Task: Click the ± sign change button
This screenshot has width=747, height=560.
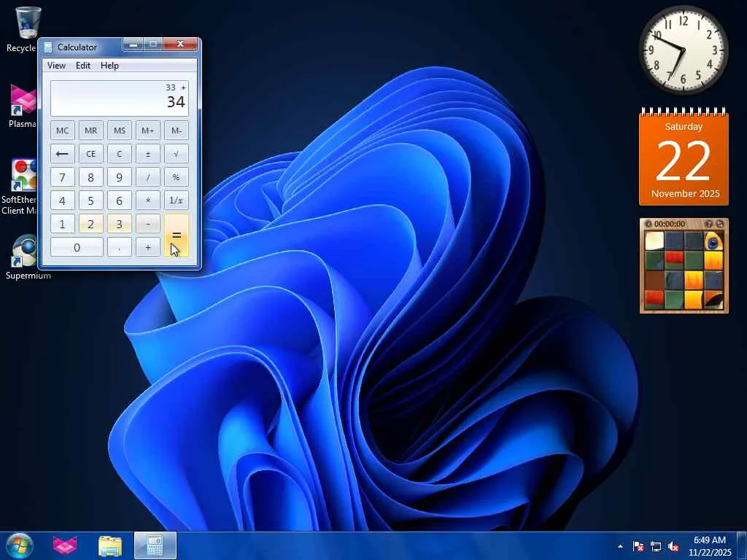Action: (x=148, y=154)
